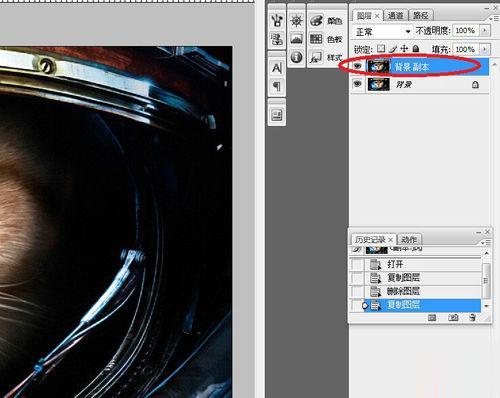Switch to the 路径 (Paths) tab

pyautogui.click(x=420, y=15)
